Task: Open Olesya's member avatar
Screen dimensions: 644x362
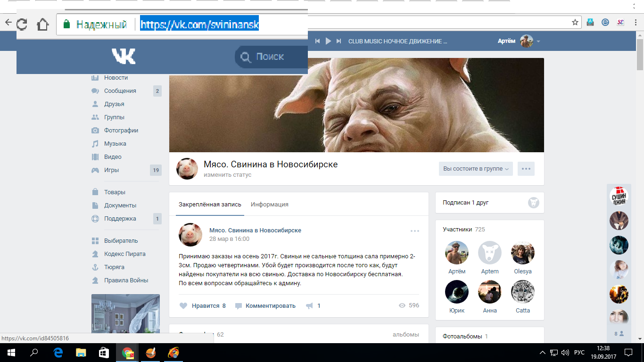Action: click(x=522, y=253)
